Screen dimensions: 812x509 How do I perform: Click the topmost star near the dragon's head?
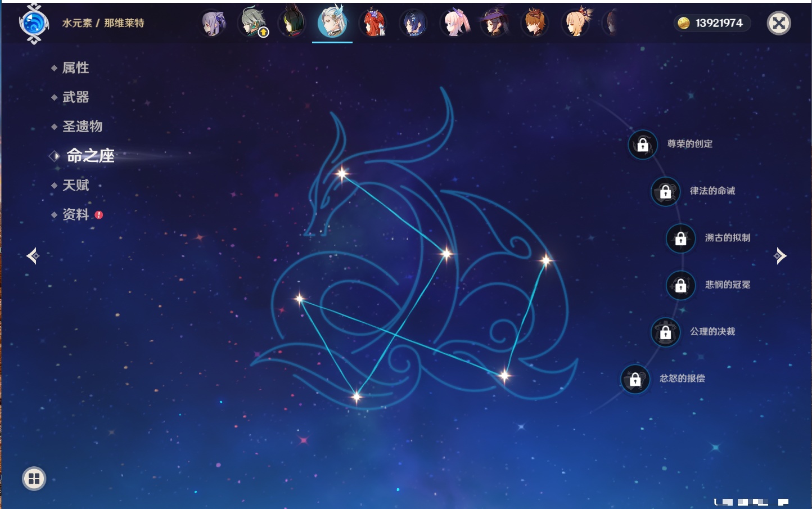[x=342, y=174]
